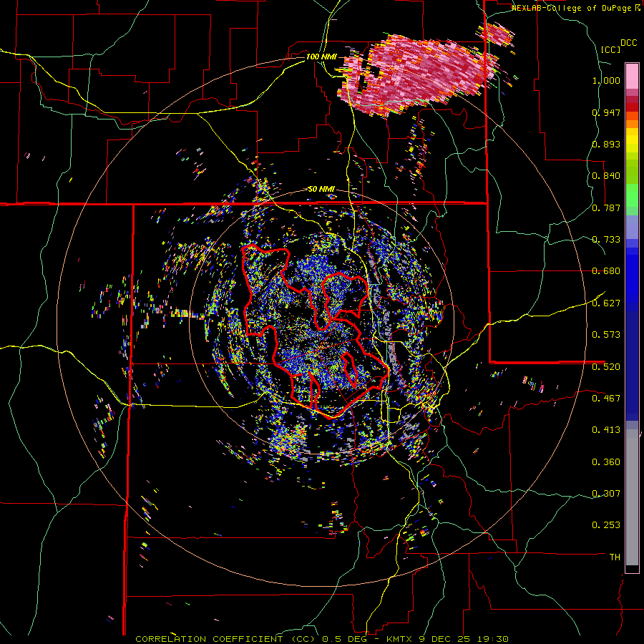The width and height of the screenshot is (644, 644).
Task: Select the 0.520 color scale value
Action: click(606, 366)
